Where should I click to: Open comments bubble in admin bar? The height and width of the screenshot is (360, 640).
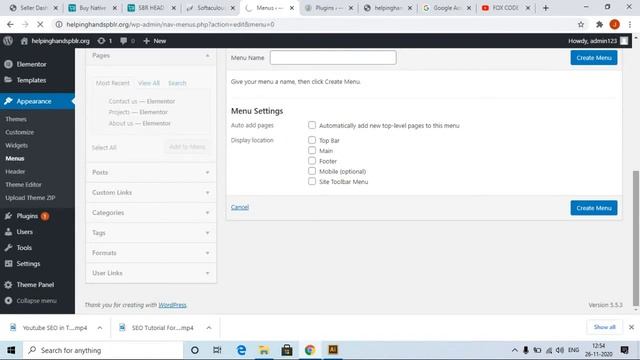(124, 41)
